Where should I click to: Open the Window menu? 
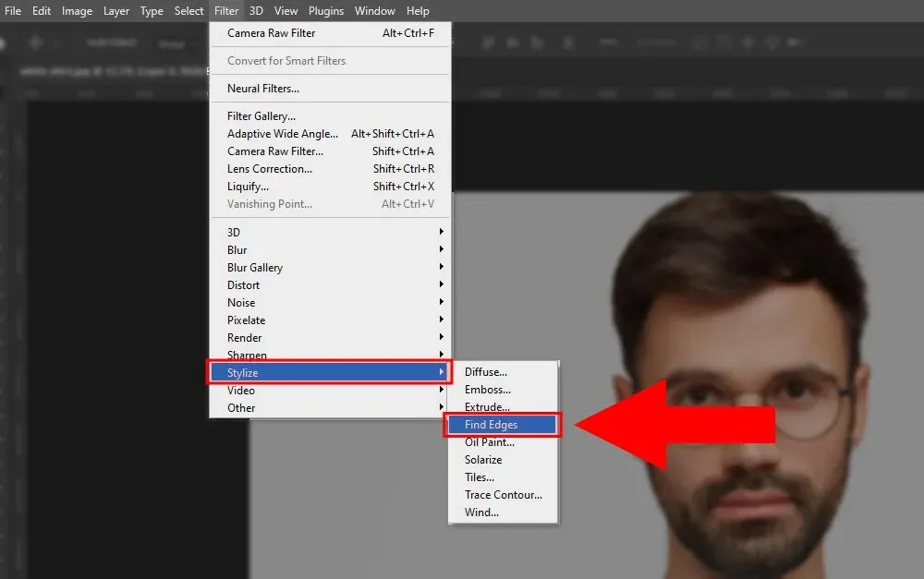tap(375, 10)
